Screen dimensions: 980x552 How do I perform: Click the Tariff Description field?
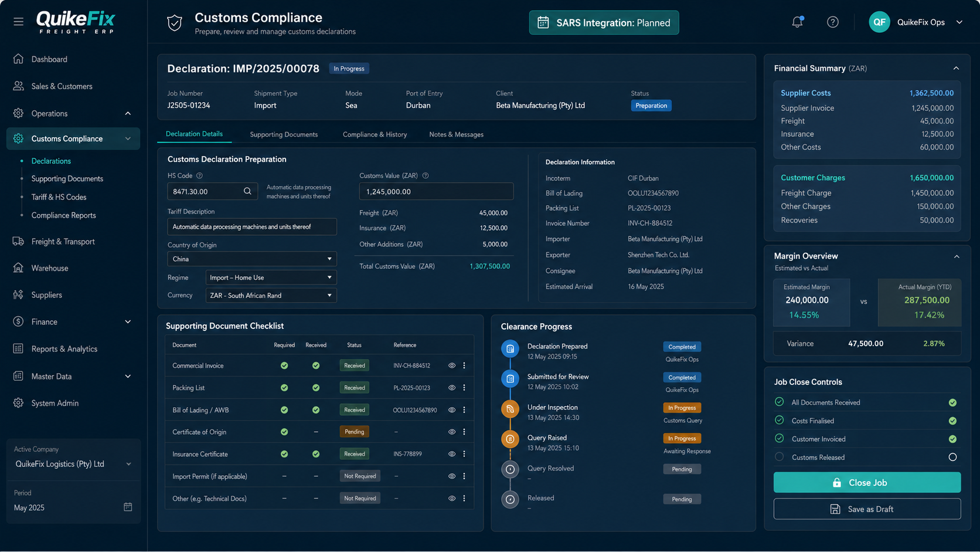[x=252, y=226]
